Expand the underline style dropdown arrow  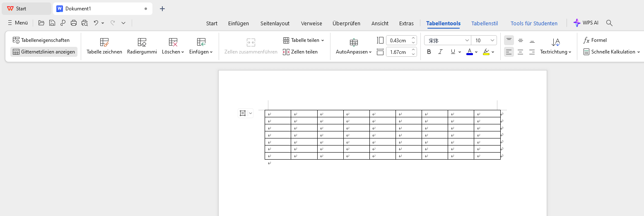tap(460, 52)
